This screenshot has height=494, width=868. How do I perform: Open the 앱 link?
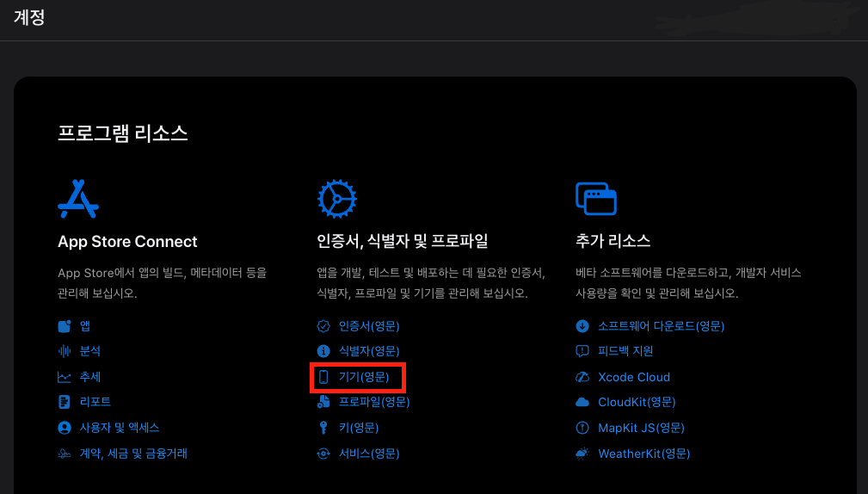tap(84, 326)
